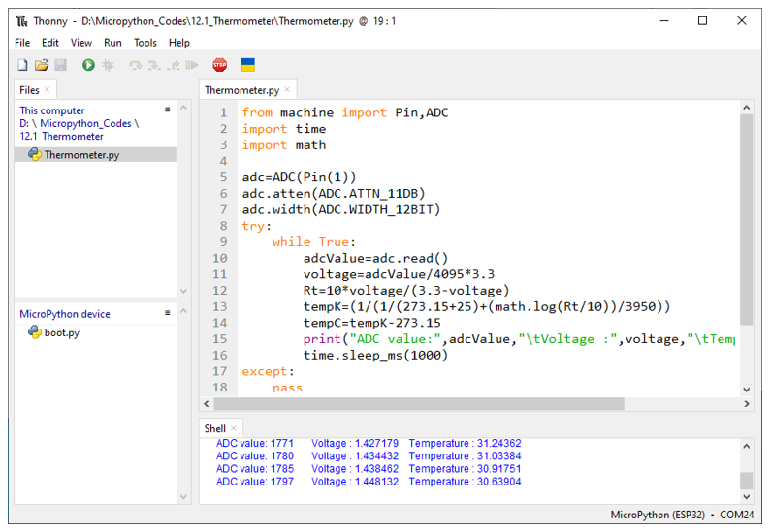Screen dimensions: 771x532
Task: Click the Step out debug icon
Action: (x=173, y=65)
